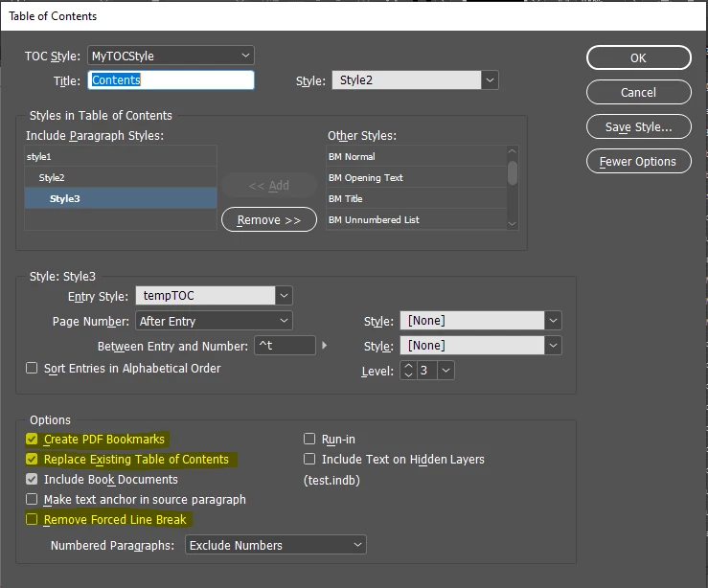Select style1 in Include Paragraph Styles
Image resolution: width=708 pixels, height=588 pixels.
[x=121, y=157]
